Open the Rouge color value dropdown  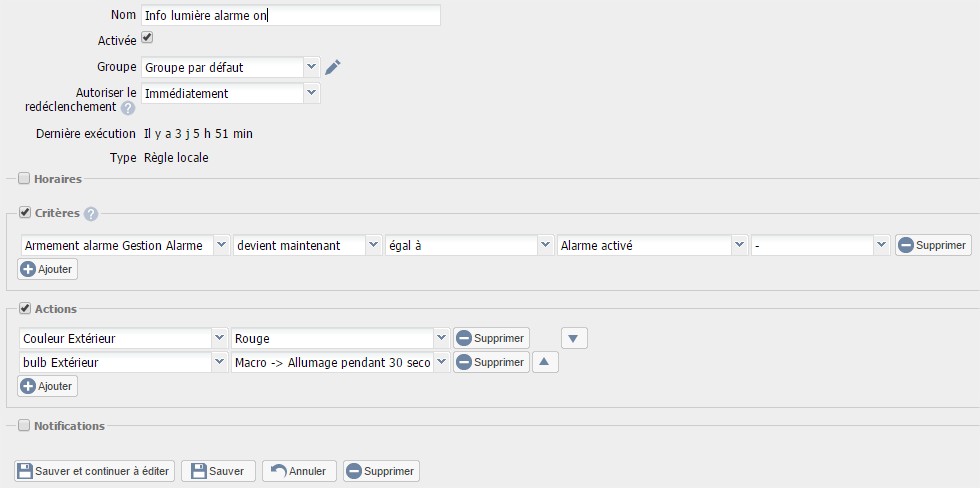click(340, 339)
